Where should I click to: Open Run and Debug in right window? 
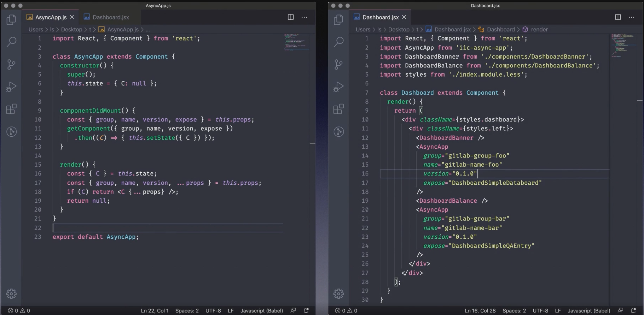coord(338,87)
